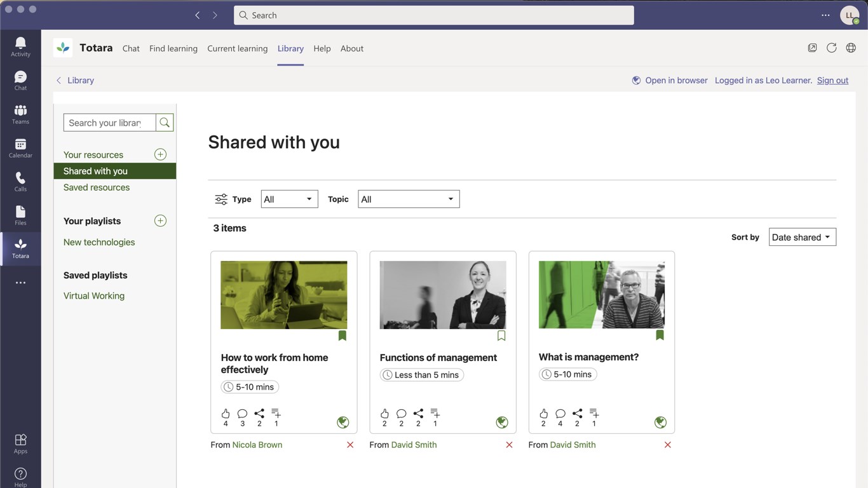The image size is (868, 488).
Task: Open Calendar in the Teams sidebar
Action: pos(20,147)
